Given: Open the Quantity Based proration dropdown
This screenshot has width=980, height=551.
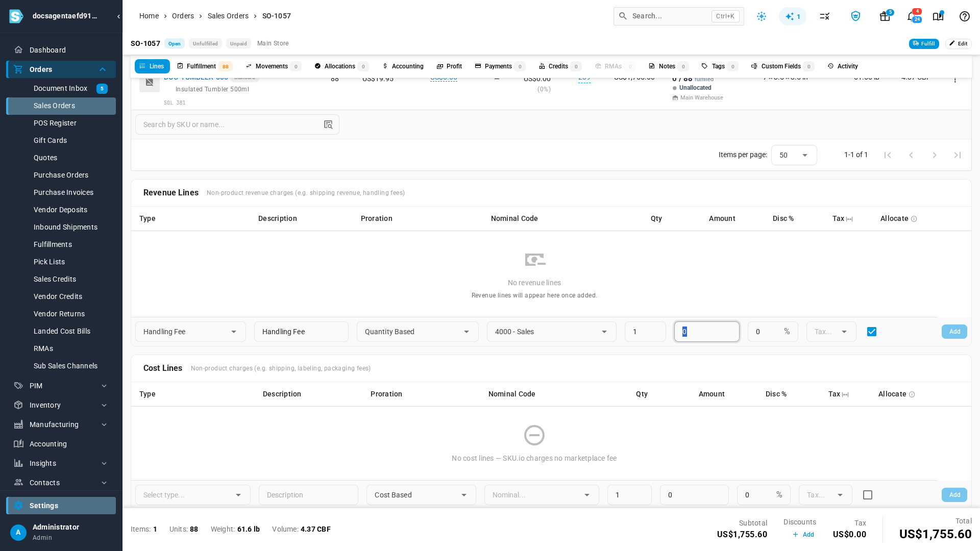Looking at the screenshot, I should (417, 332).
